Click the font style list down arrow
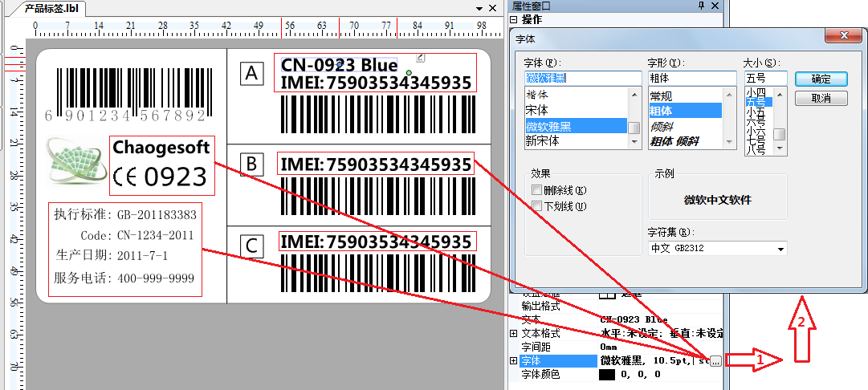This screenshot has height=390, width=868. coord(730,142)
